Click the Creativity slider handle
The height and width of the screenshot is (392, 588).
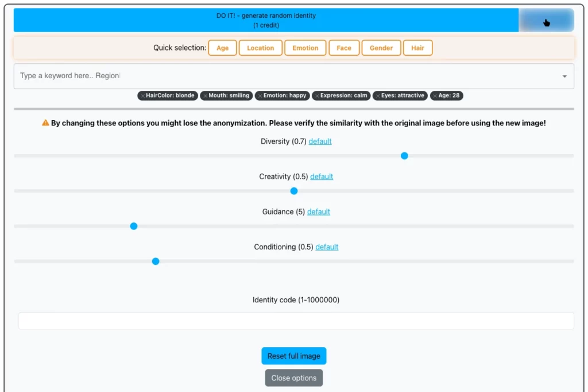[294, 191]
